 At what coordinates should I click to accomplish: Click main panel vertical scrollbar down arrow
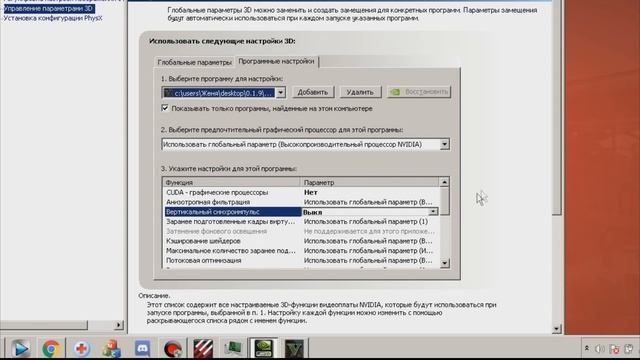coord(557,329)
